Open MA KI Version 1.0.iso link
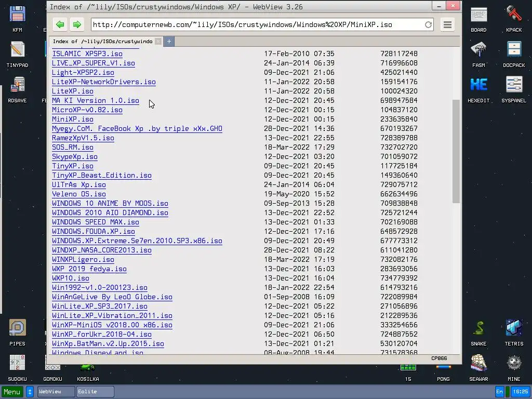 pyautogui.click(x=96, y=100)
